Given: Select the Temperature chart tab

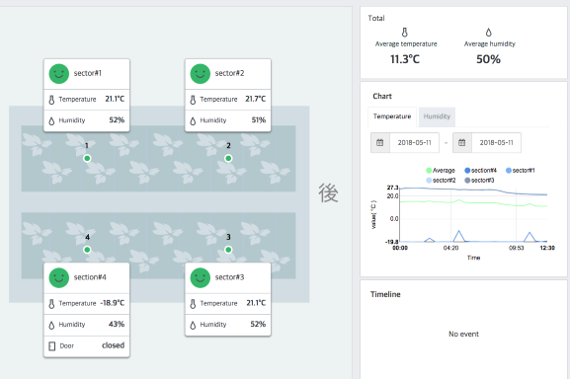Looking at the screenshot, I should (x=392, y=117).
